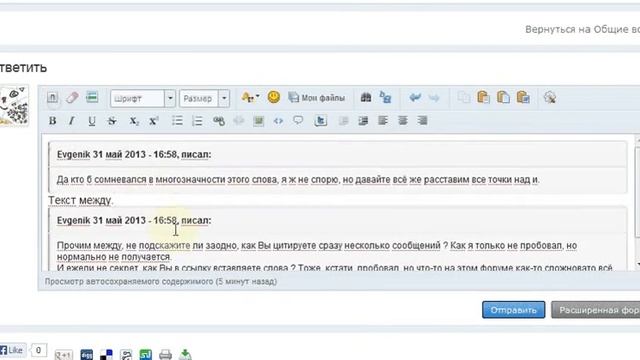Click the user avatar thumbnail
This screenshot has height=360, width=640.
point(14,106)
